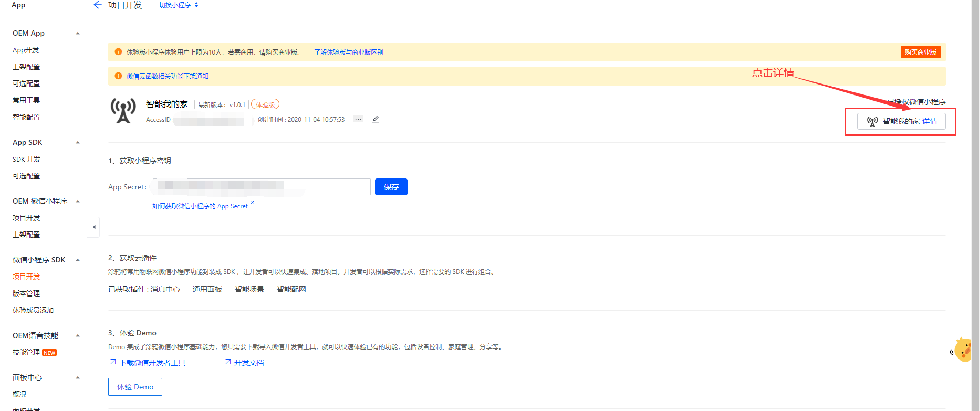Select 常用工具 in the sidebar
Screen dimensions: 980x411
(x=26, y=100)
